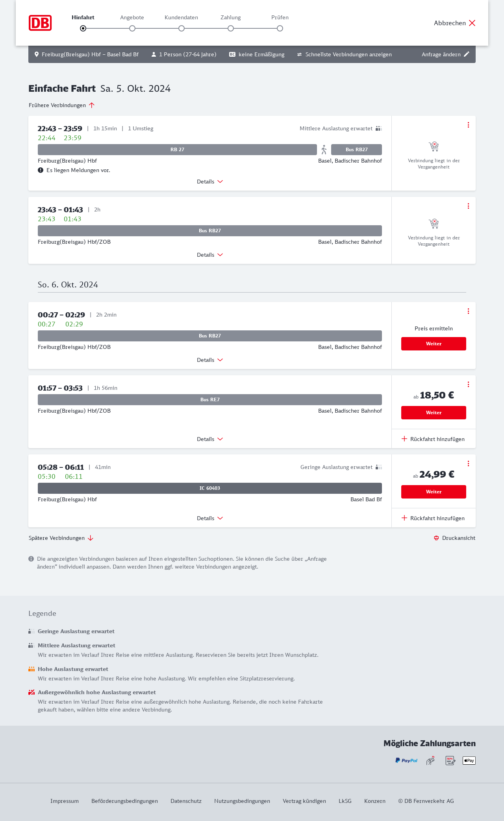The image size is (504, 821).
Task: Expand Details for 22:43 – 23:59 connection
Action: [x=210, y=182]
